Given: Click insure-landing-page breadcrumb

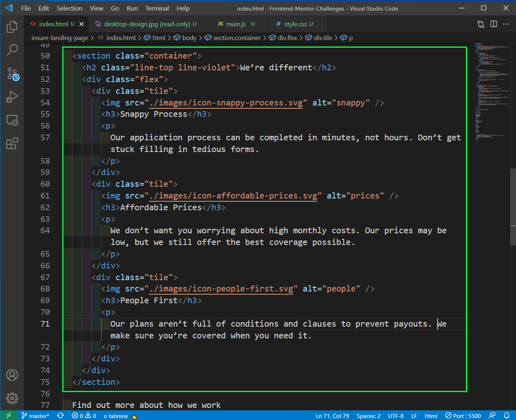Looking at the screenshot, I should pos(60,38).
